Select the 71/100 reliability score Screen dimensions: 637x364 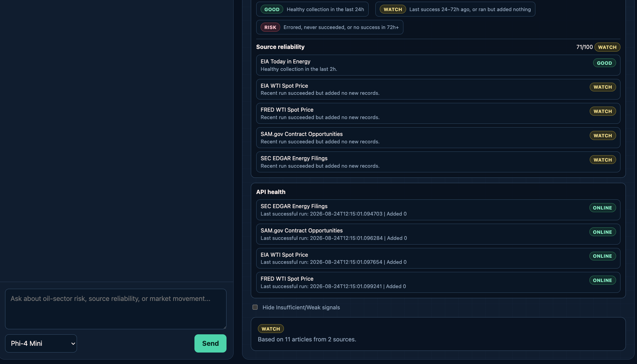(x=584, y=47)
